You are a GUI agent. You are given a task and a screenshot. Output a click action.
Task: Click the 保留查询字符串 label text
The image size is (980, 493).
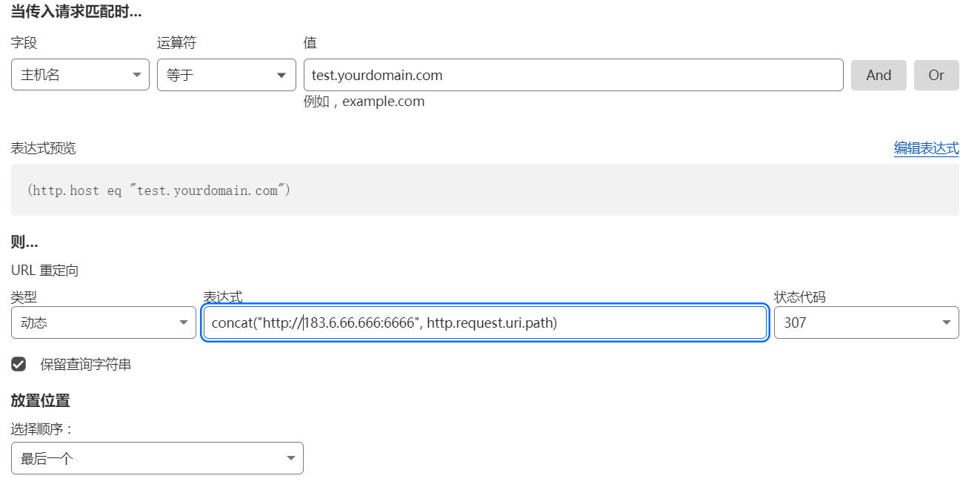coord(86,365)
